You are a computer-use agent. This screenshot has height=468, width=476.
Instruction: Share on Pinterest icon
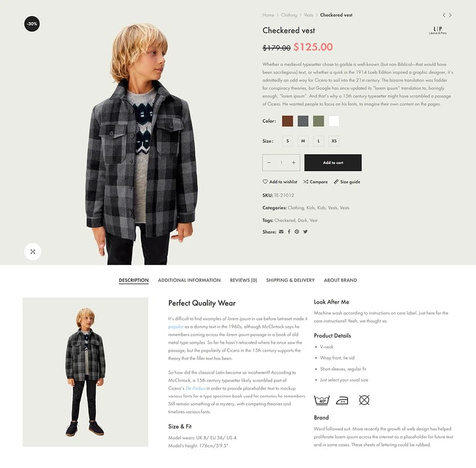click(x=297, y=232)
